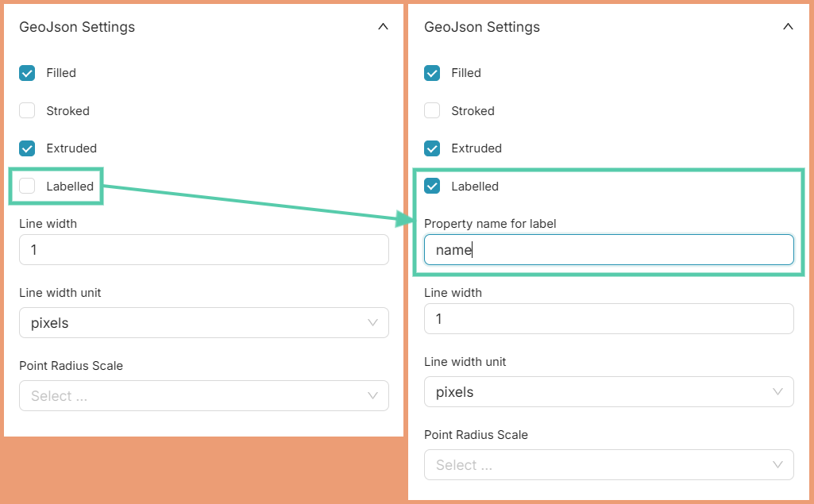Screen dimensions: 814x504
Task: Click the Property name for label field
Action: (x=608, y=250)
